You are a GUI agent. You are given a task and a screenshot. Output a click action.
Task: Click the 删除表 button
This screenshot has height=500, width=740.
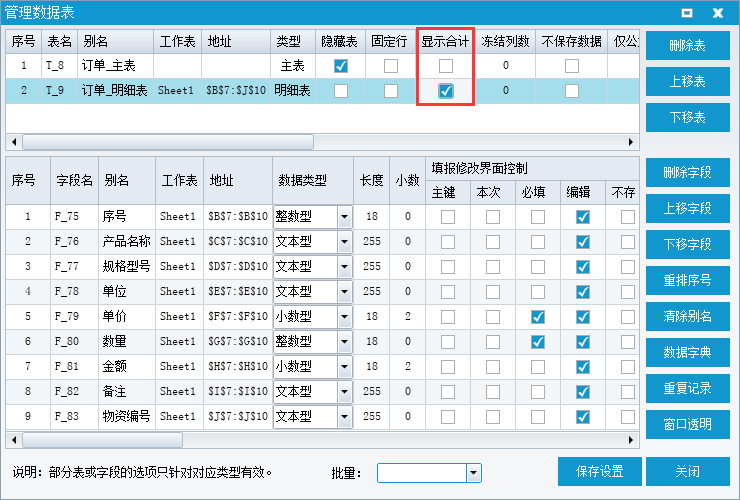[688, 45]
